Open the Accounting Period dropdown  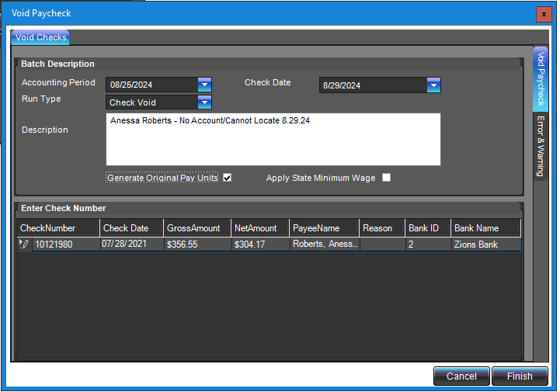(204, 85)
